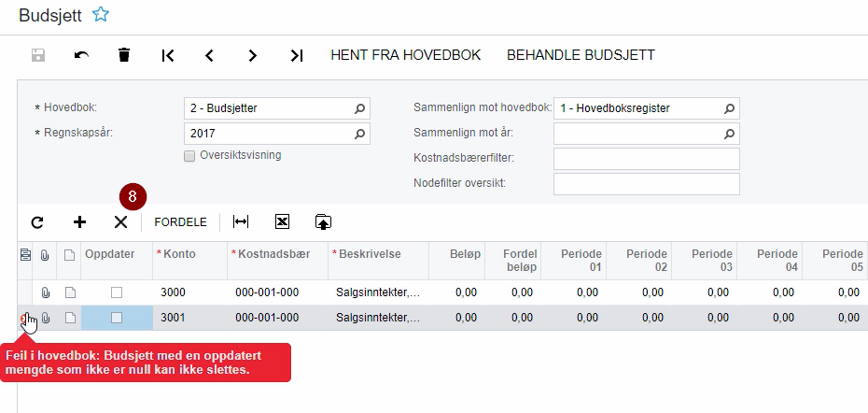Check Oppdater box for account 3000

117,292
